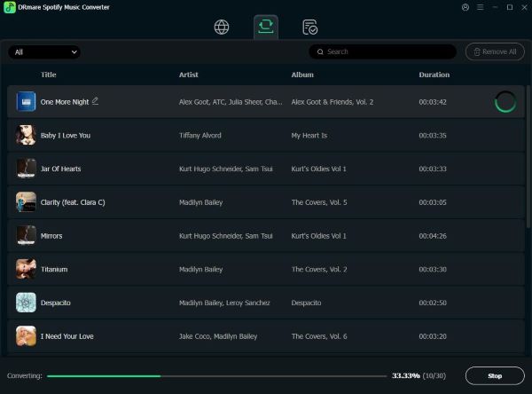
Task: Click artist Tiffany Alvord
Action: (199, 136)
